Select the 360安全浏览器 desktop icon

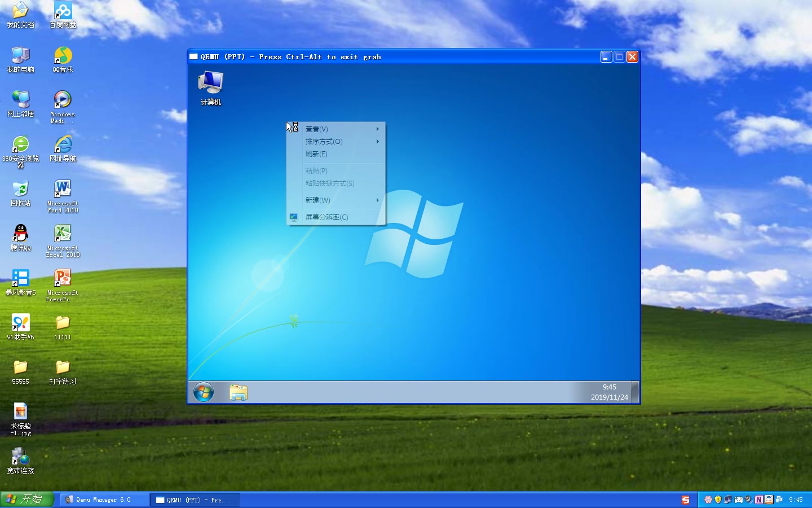point(20,152)
